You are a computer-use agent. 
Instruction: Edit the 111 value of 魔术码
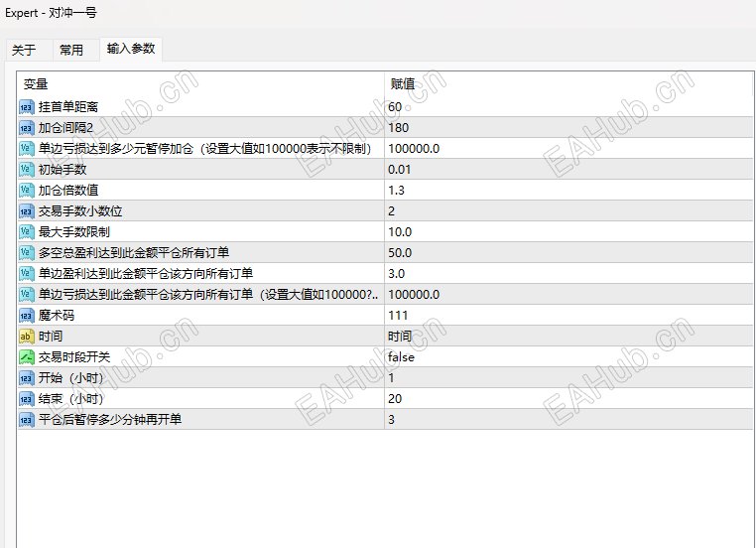(568, 316)
